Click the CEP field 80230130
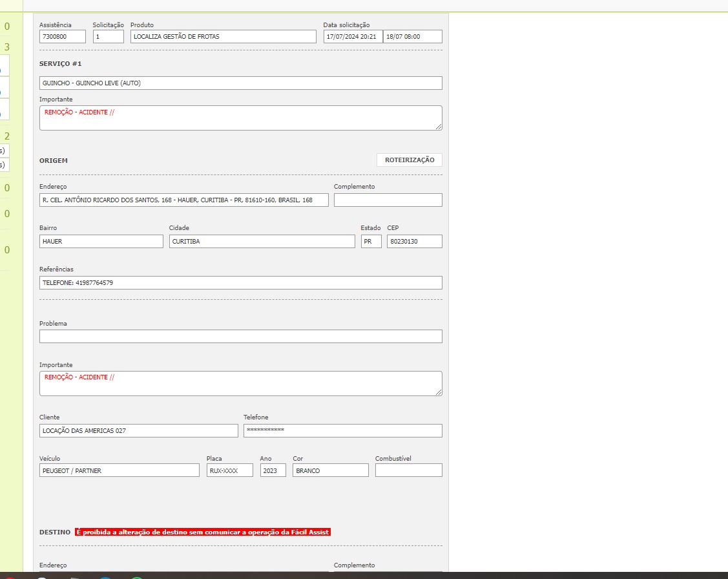The image size is (728, 579). point(414,242)
